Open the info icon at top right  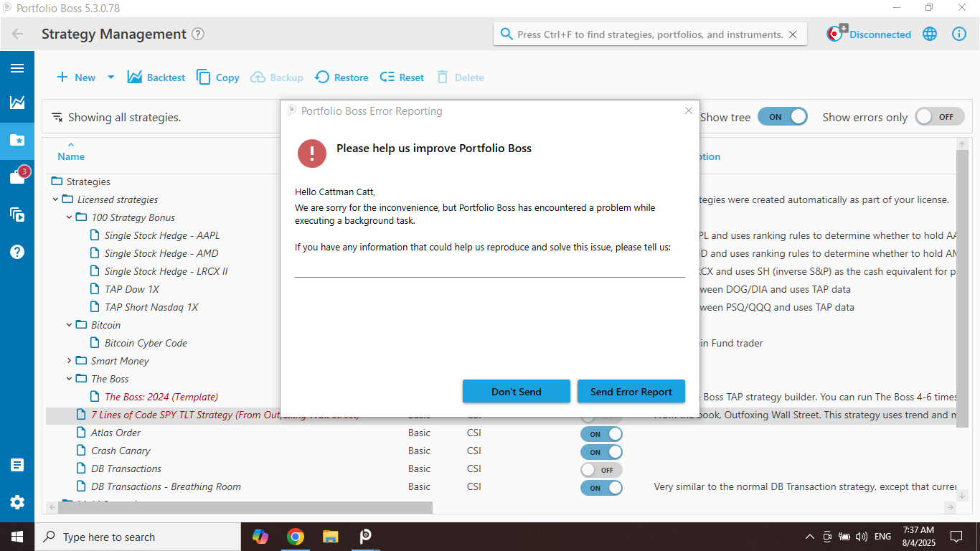click(959, 34)
